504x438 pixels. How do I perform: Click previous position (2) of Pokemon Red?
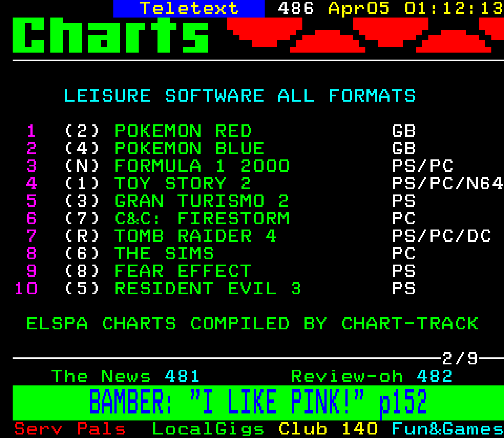pyautogui.click(x=82, y=131)
